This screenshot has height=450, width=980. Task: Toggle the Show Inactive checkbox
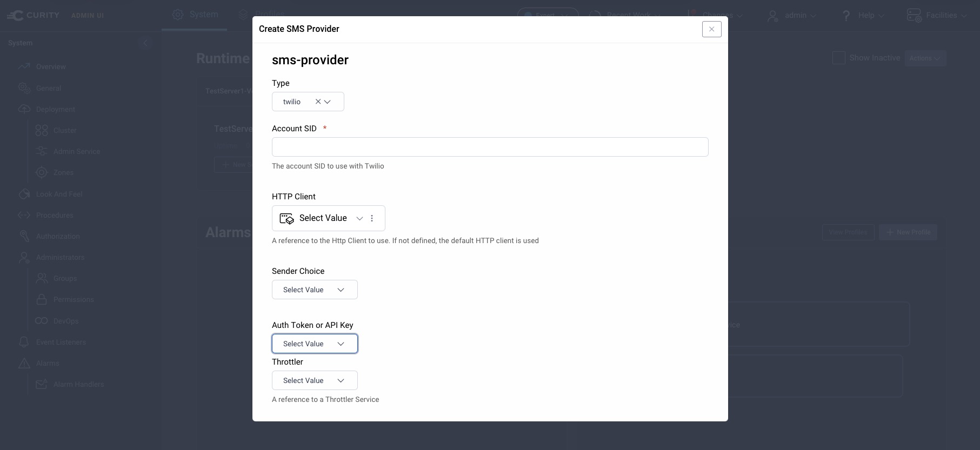pos(838,58)
